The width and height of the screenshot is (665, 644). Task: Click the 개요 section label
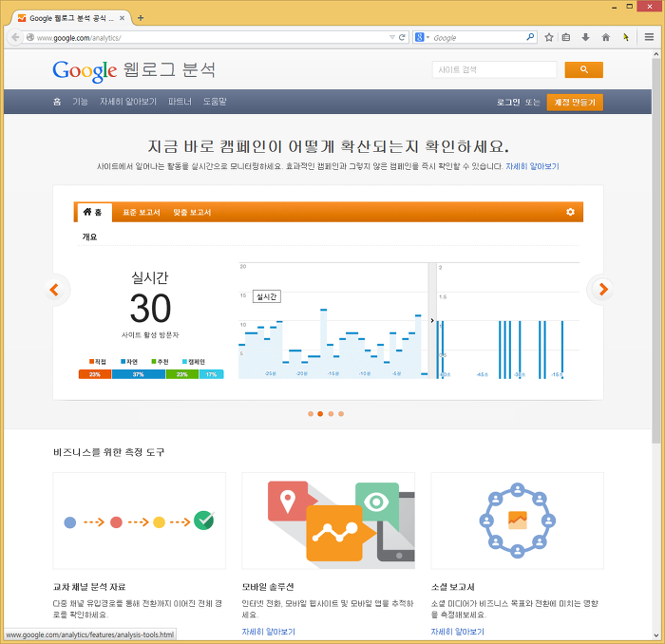coord(89,237)
